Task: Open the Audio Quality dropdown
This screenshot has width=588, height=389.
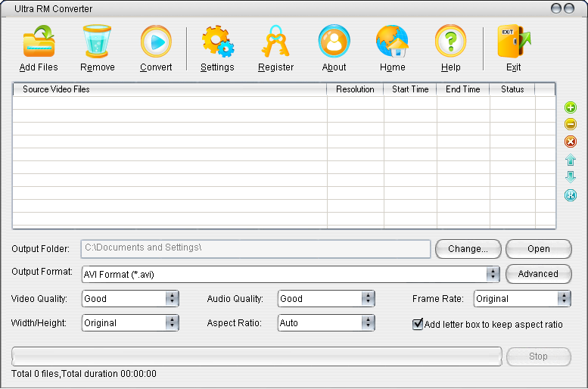Action: (x=326, y=299)
